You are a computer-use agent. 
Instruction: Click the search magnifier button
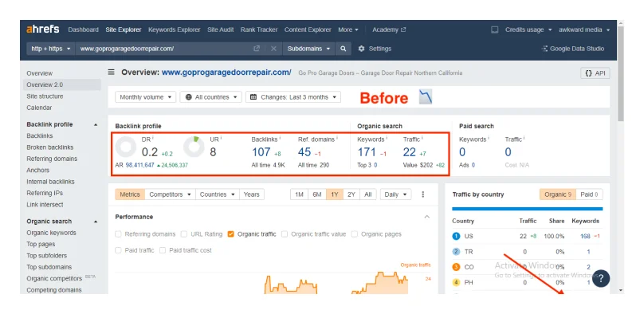point(343,49)
